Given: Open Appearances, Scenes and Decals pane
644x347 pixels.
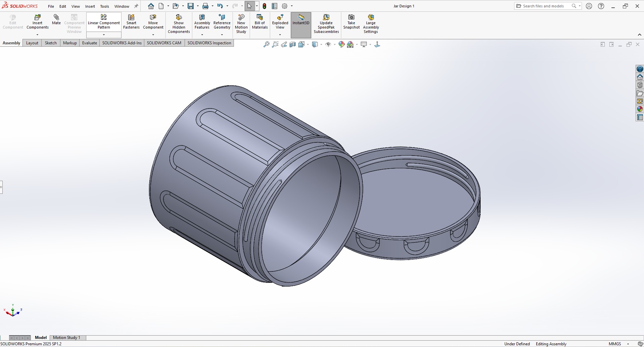Looking at the screenshot, I should pyautogui.click(x=640, y=109).
